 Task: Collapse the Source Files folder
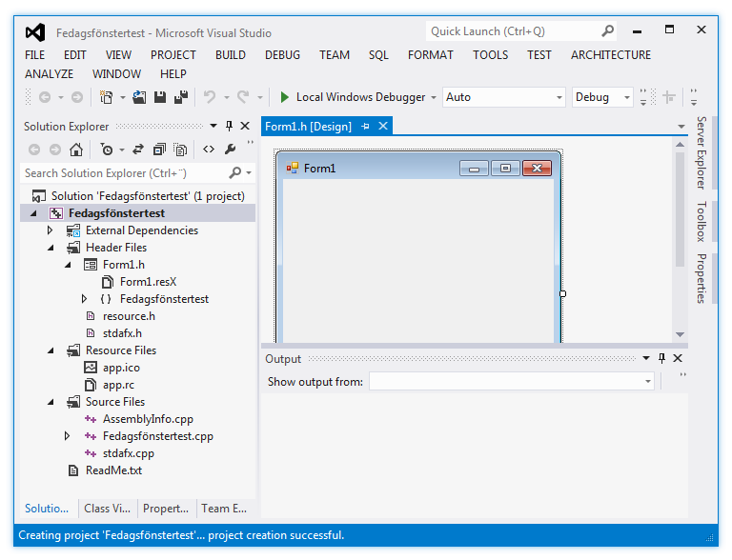click(51, 402)
